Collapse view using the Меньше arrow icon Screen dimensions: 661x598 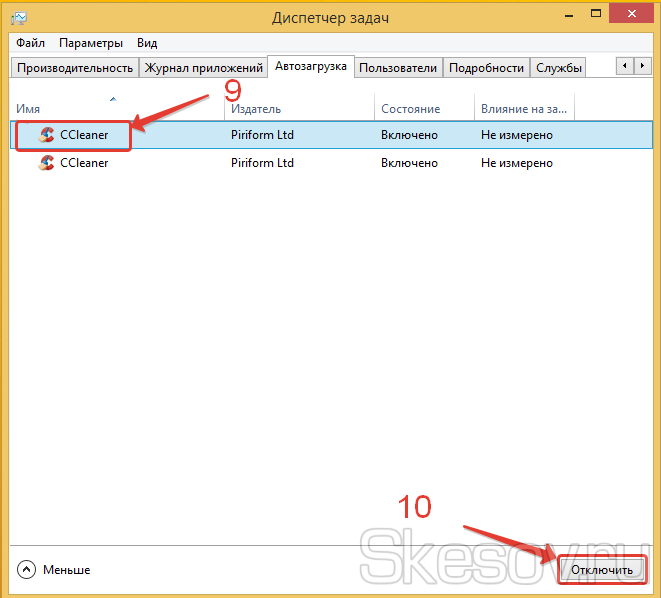pos(26,569)
